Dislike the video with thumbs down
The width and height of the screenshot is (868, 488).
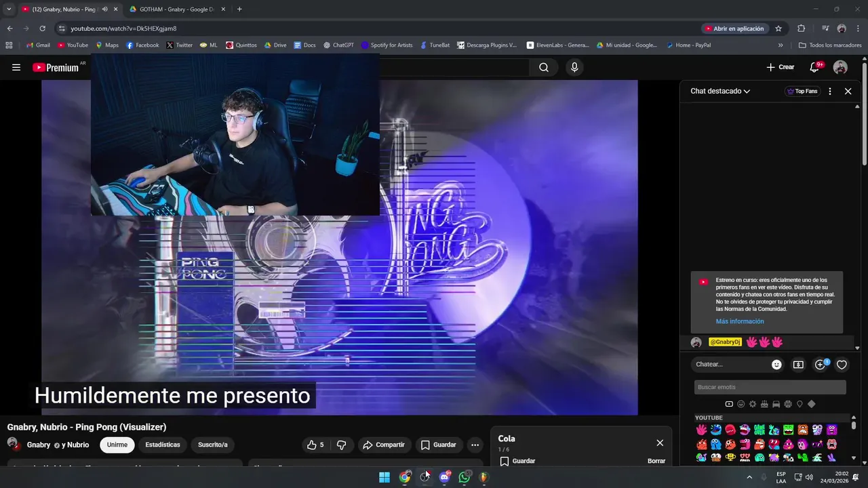pos(341,445)
